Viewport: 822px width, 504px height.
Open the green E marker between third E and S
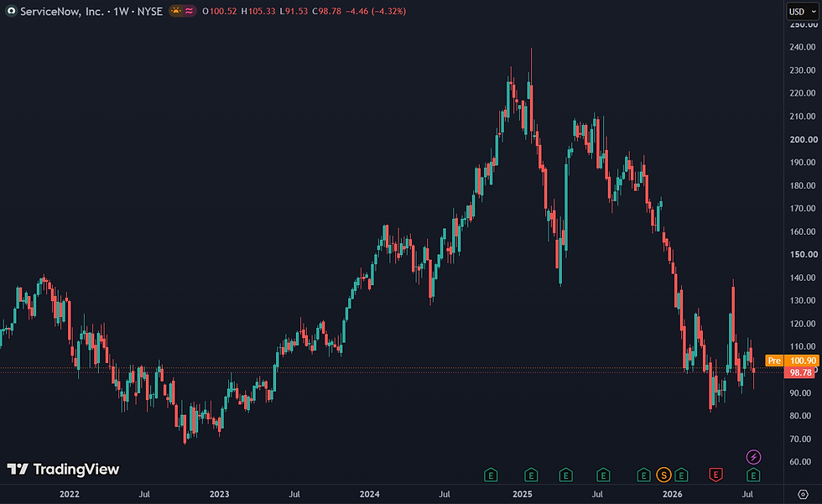pyautogui.click(x=603, y=475)
